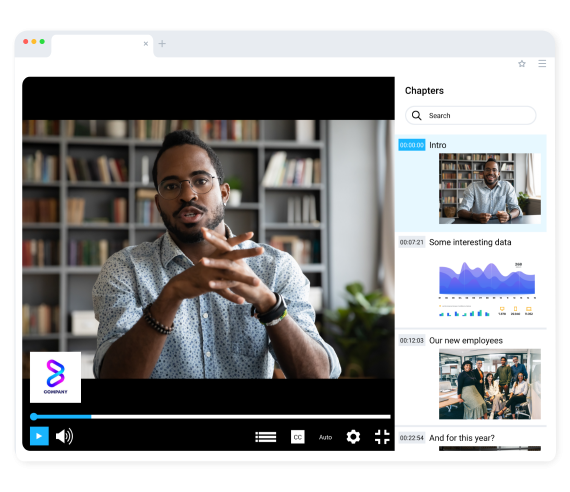Open the browser hamburger menu
570x492 pixels.
tap(542, 64)
